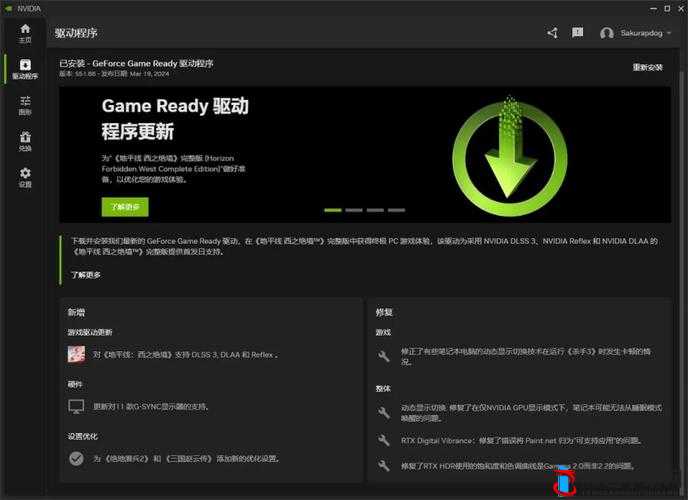Click the wrench icon under 游戏 fixes
688x500 pixels.
point(383,356)
